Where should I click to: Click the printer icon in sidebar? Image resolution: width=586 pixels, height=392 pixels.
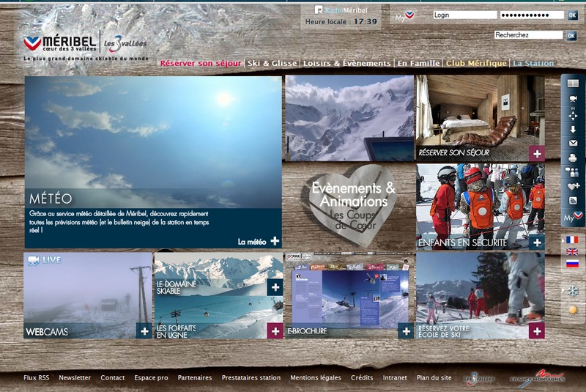(573, 158)
